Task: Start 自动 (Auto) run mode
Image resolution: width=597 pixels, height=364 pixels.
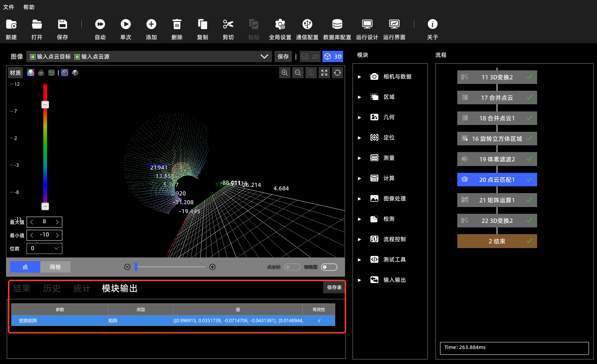Action: tap(100, 24)
